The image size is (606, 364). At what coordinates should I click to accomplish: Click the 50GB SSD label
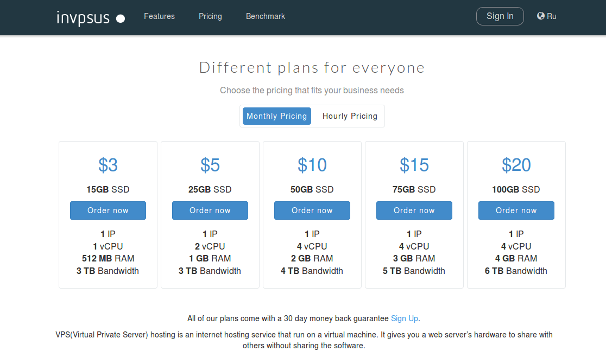pyautogui.click(x=312, y=189)
